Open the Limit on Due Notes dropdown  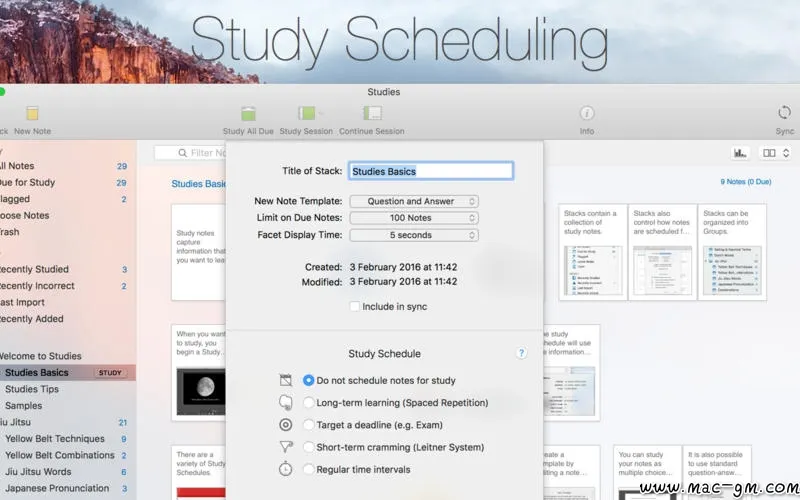414,218
